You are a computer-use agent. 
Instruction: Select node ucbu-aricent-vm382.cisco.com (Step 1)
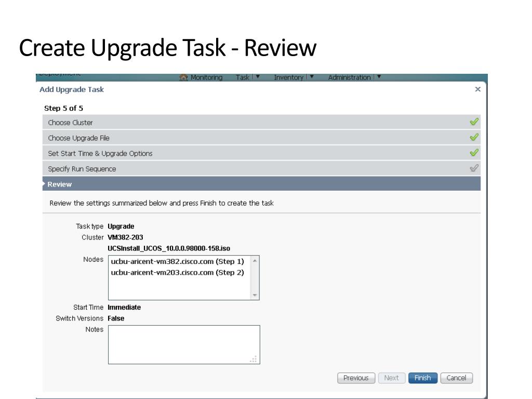tap(178, 262)
